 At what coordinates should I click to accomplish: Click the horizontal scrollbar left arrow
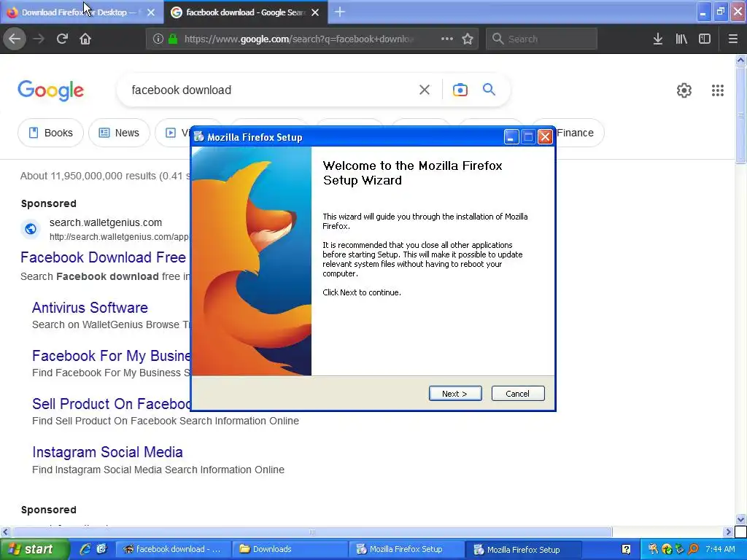(5, 532)
